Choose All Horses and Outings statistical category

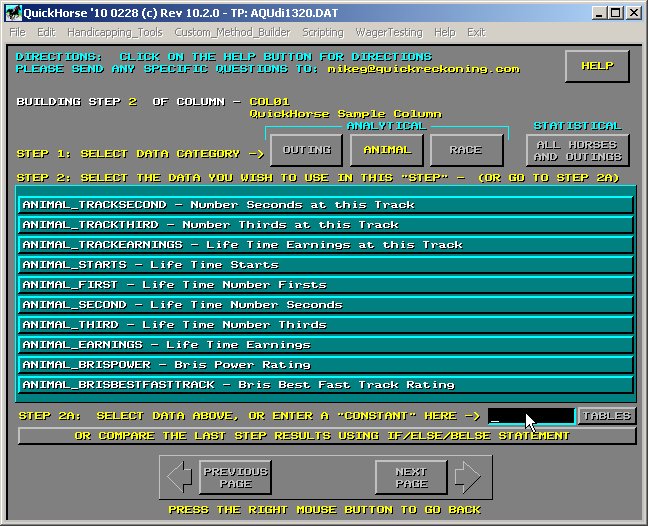tap(577, 150)
